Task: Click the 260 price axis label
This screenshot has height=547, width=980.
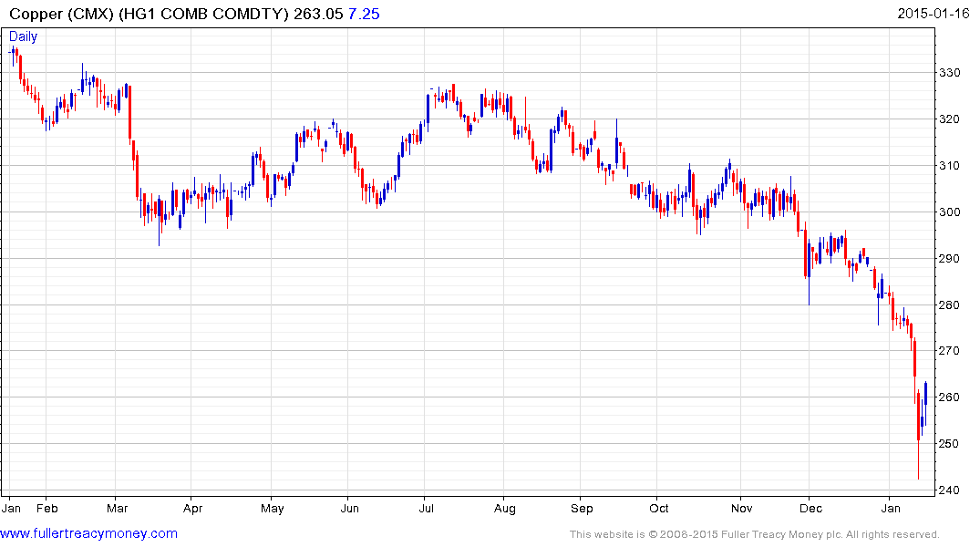Action: [950, 397]
